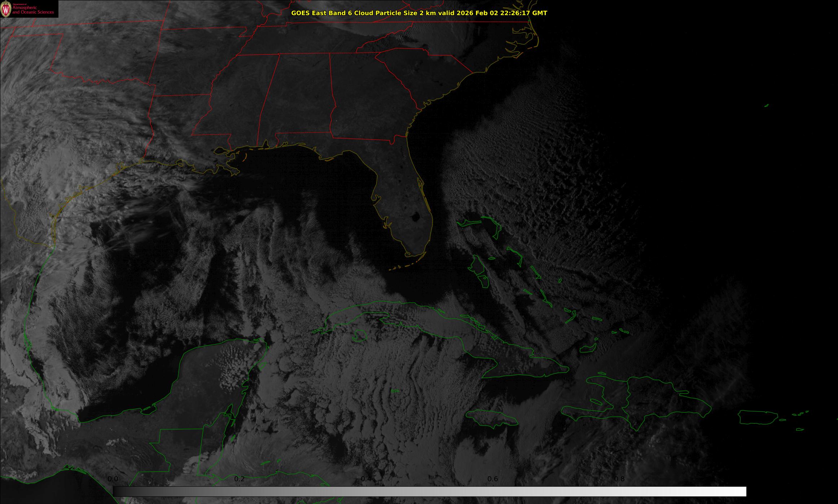Click the UW crest logo
This screenshot has width=838, height=504.
coord(6,9)
